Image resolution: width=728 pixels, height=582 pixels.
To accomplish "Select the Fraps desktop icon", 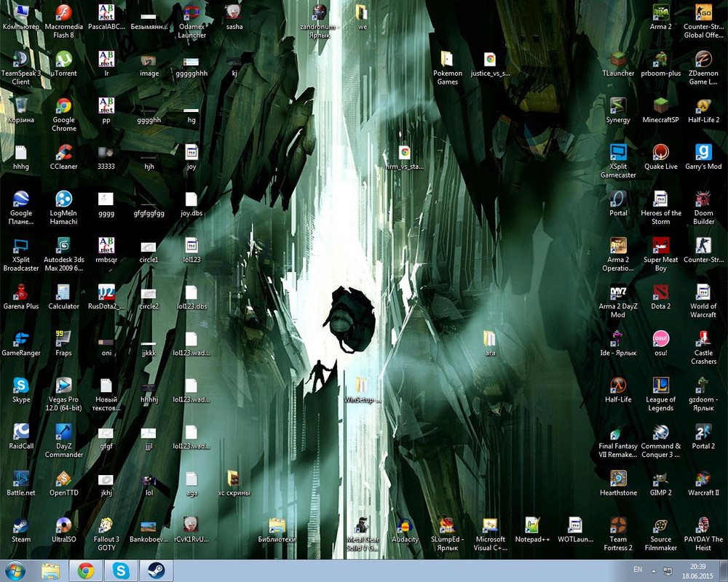I will 63,344.
